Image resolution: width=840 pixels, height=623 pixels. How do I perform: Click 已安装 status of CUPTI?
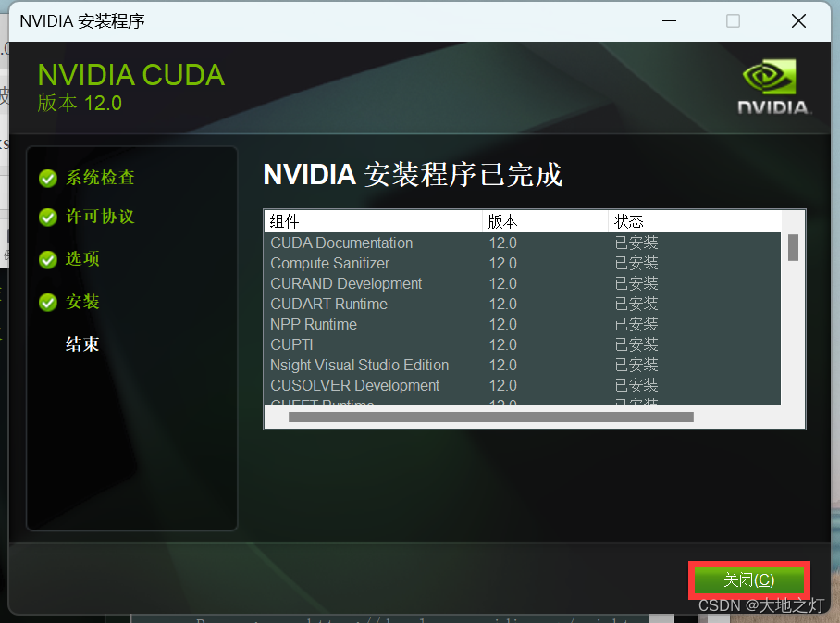pos(636,344)
